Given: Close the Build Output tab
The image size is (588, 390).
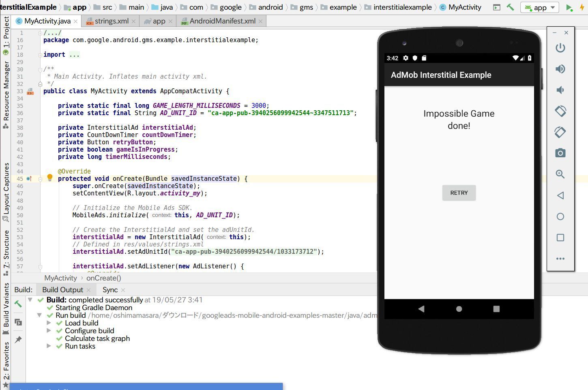Looking at the screenshot, I should tap(89, 290).
